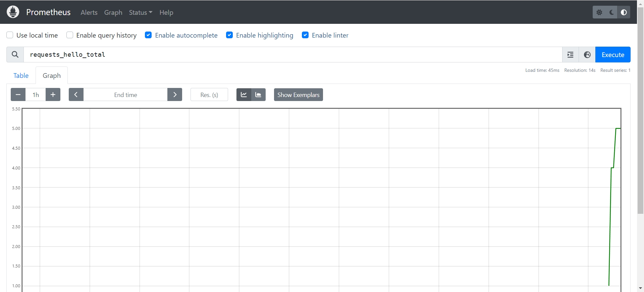Viewport: 644px width, 292px height.
Task: Click the Prometheus flame logo icon
Action: coord(13,12)
